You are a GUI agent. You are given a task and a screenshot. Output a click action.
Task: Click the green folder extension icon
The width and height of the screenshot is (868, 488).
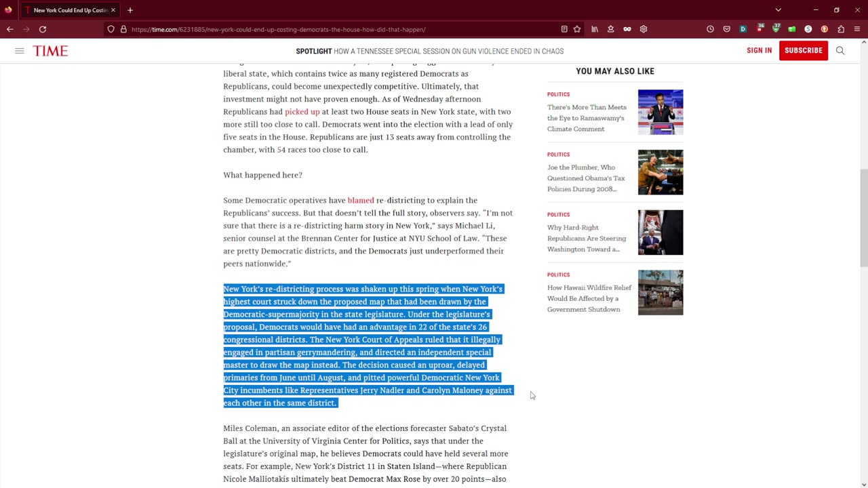(792, 29)
